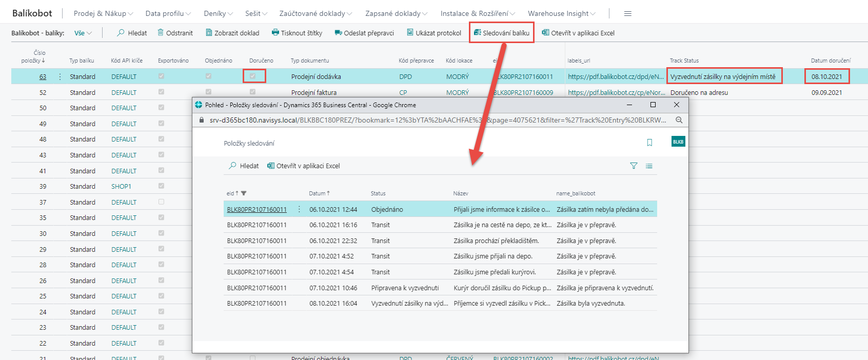Open the SHOP1 API key link
Viewport: 868px width, 360px height.
point(121,186)
